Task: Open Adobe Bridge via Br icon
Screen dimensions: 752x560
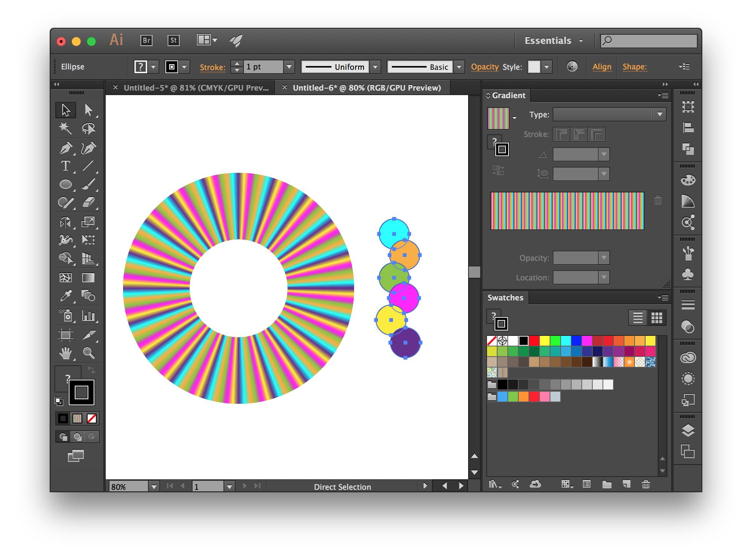Action: (146, 40)
